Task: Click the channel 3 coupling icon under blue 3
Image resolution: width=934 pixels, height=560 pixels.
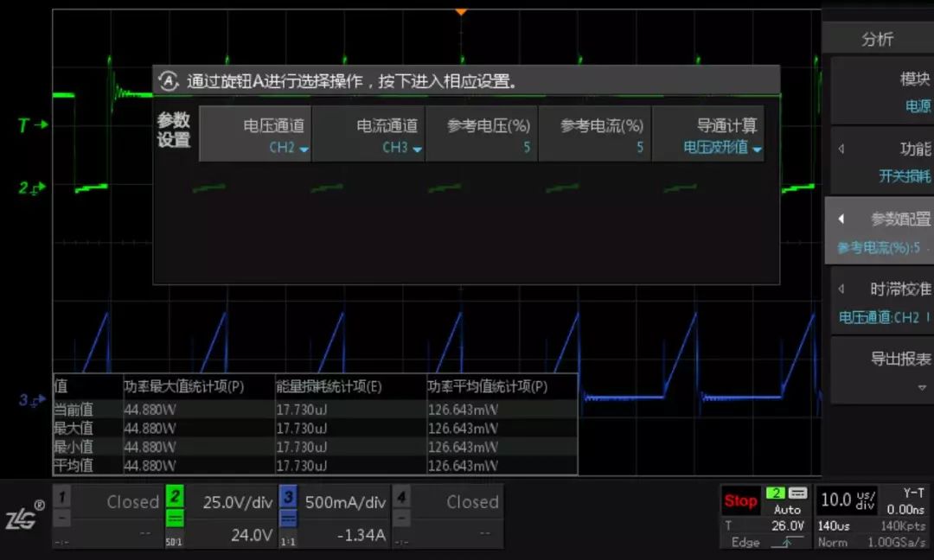Action: tap(288, 519)
